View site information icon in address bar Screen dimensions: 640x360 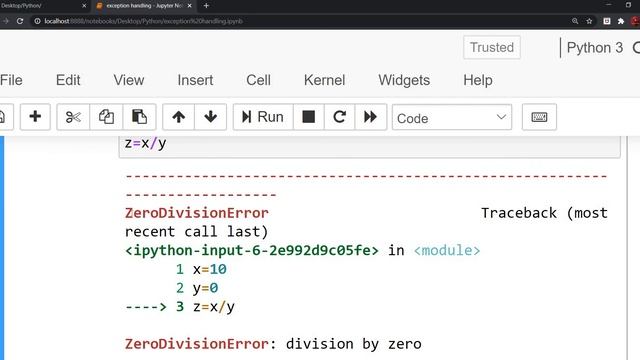(37, 21)
